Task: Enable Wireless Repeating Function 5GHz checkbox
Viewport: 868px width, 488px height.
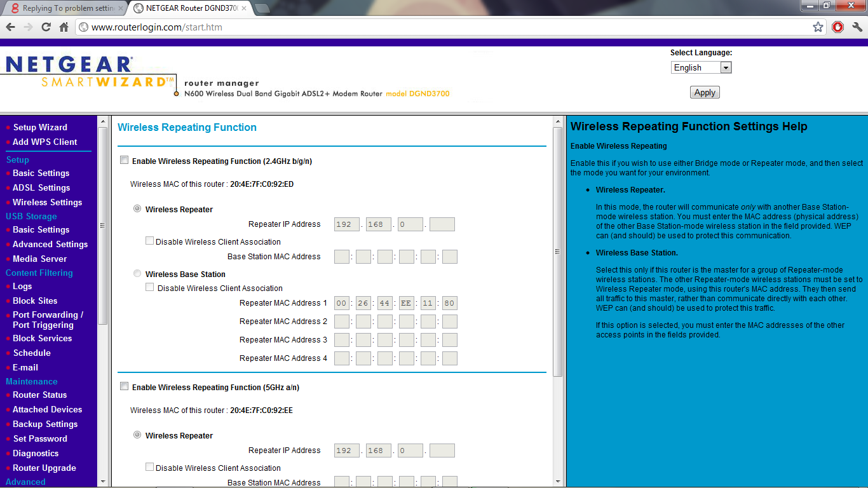Action: pos(125,386)
